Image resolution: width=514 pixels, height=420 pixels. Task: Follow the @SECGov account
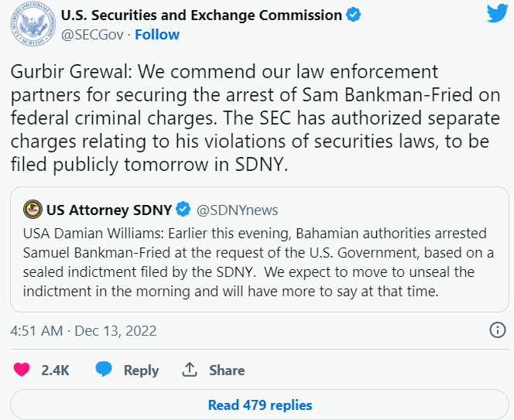pyautogui.click(x=157, y=34)
